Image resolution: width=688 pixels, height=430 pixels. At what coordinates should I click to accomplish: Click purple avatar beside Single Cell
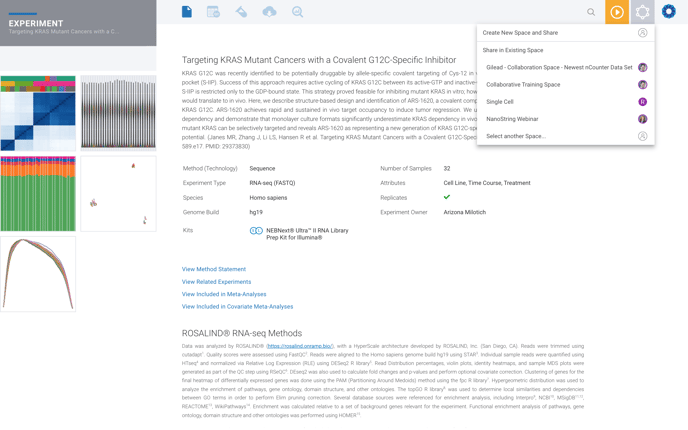642,102
